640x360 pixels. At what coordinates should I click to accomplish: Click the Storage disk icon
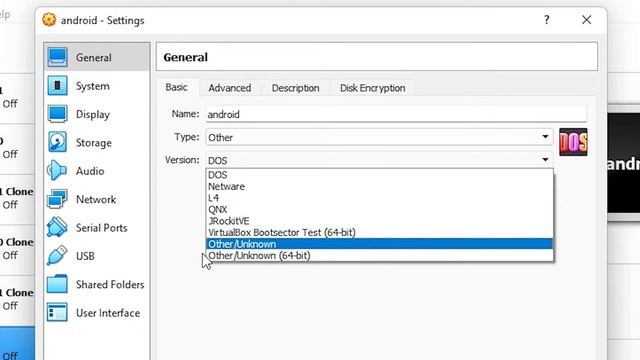[x=57, y=142]
